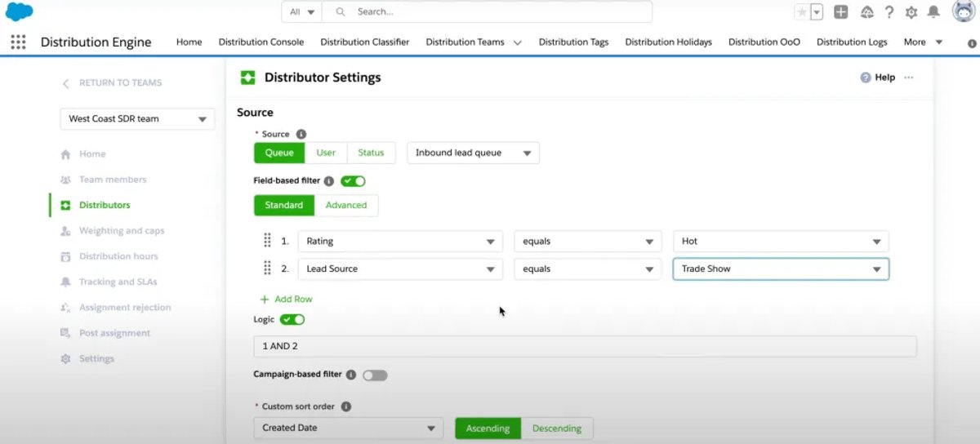980x444 pixels.
Task: Toggle the Field-based filter switch
Action: pos(353,181)
